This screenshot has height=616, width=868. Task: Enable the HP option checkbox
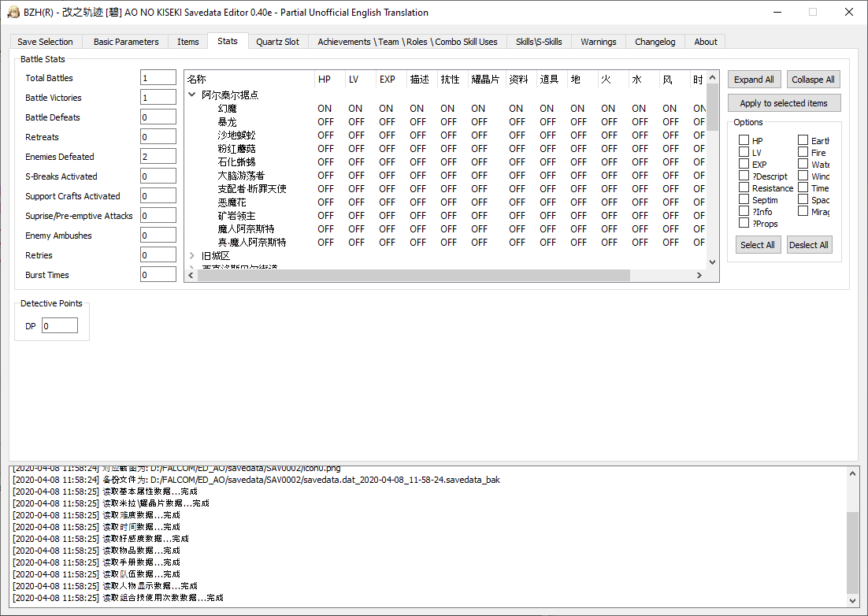[744, 140]
